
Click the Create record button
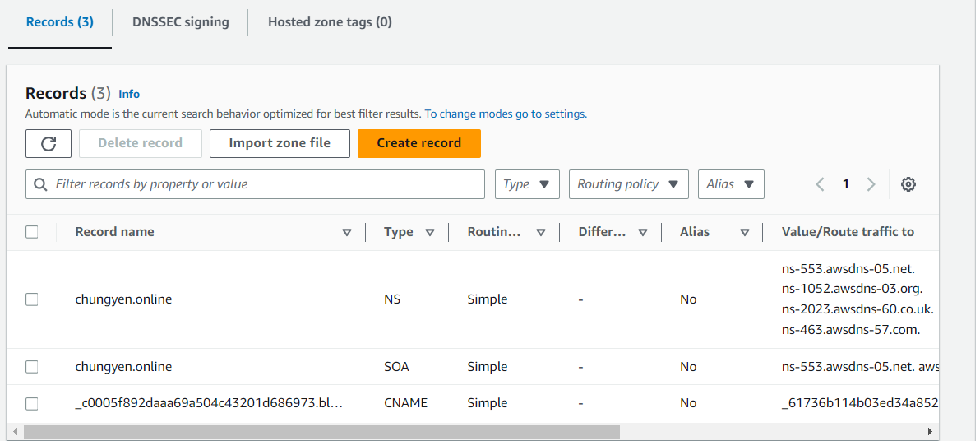(x=418, y=143)
